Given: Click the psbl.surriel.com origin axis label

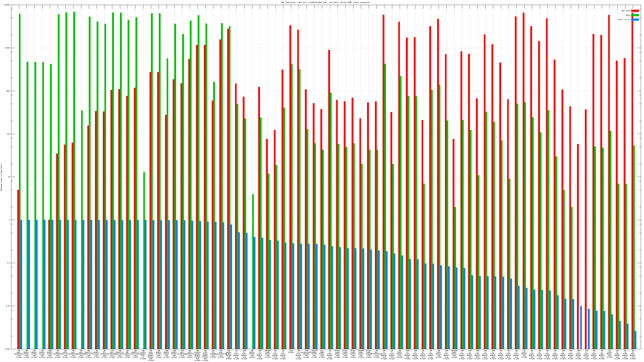Looking at the screenshot, I should (x=65, y=354).
